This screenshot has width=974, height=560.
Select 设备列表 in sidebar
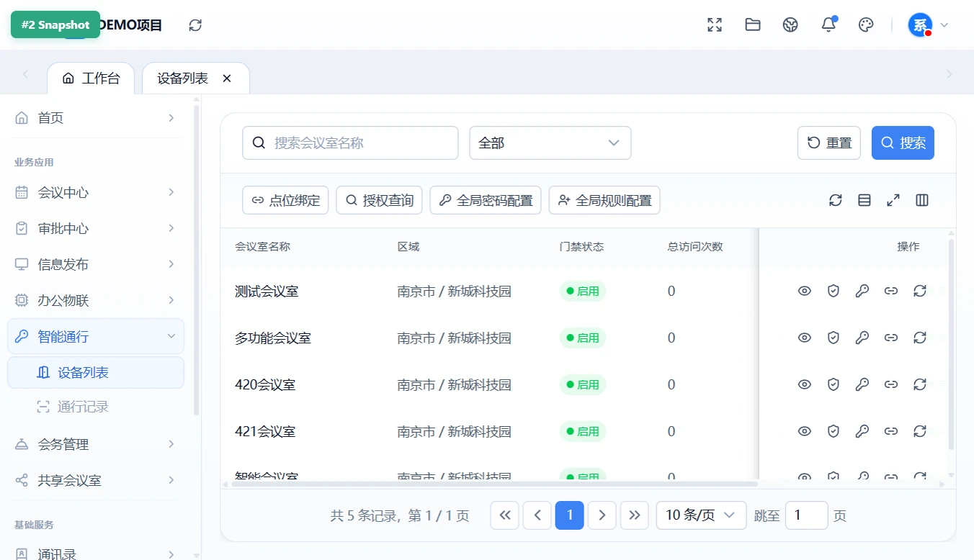click(x=96, y=373)
